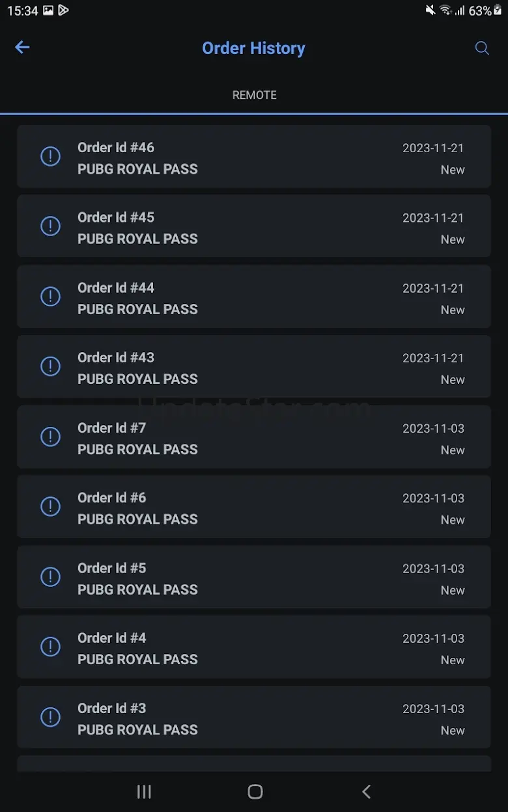
Task: Tap the alert icon on Order #3
Action: click(x=50, y=717)
